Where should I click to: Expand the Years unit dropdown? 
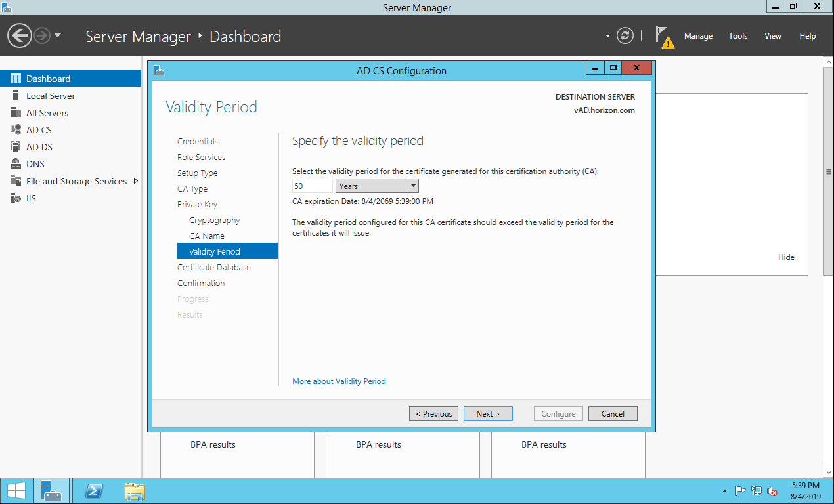point(413,186)
